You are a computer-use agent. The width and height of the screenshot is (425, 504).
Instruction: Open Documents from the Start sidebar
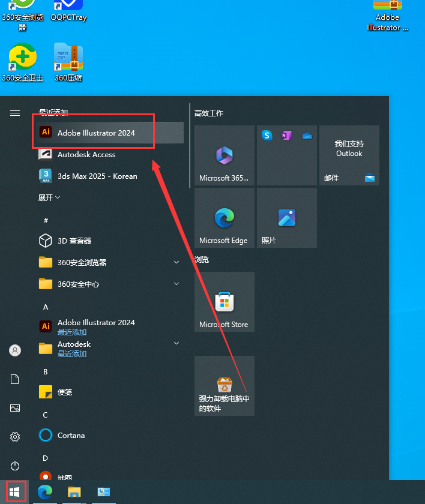point(15,379)
